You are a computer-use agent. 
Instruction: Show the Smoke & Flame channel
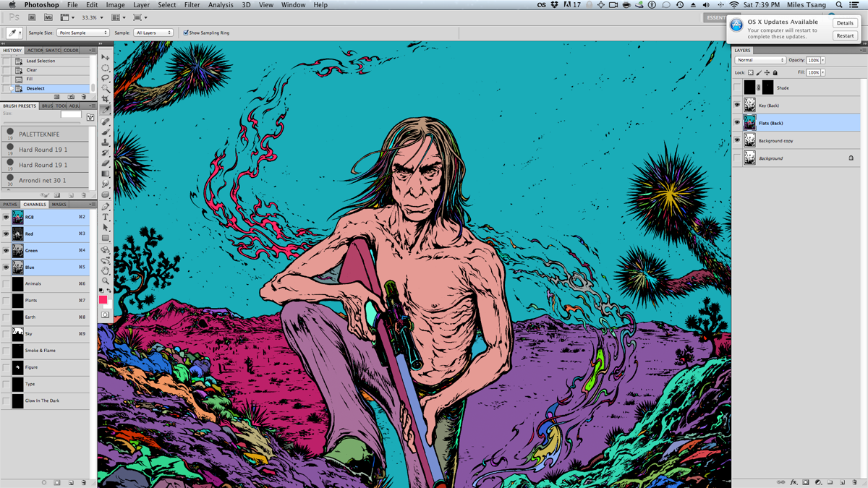[x=6, y=351]
